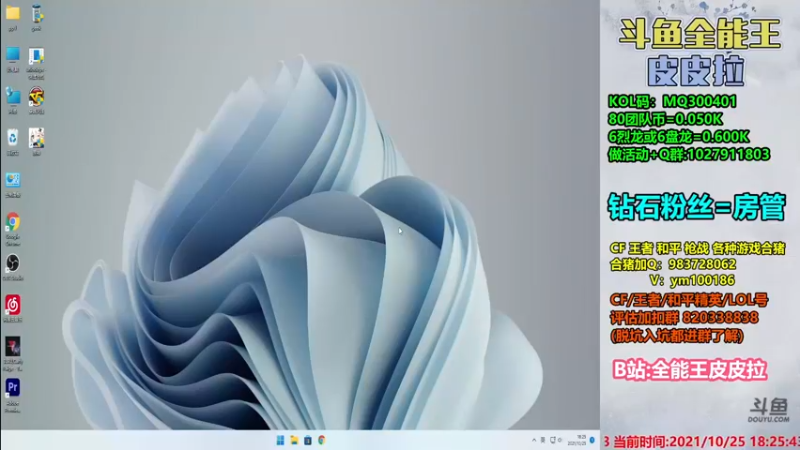Open Chrome from the taskbar

point(321,440)
